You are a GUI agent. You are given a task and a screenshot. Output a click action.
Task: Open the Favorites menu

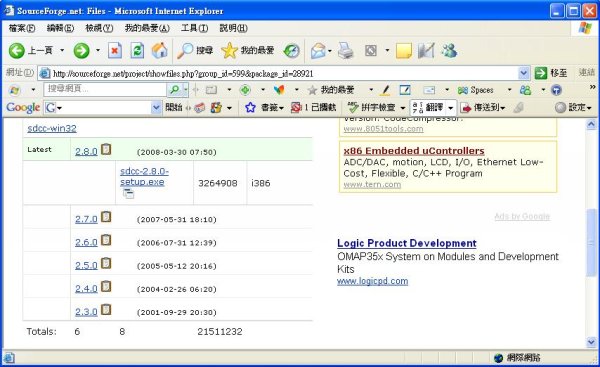pyautogui.click(x=147, y=28)
